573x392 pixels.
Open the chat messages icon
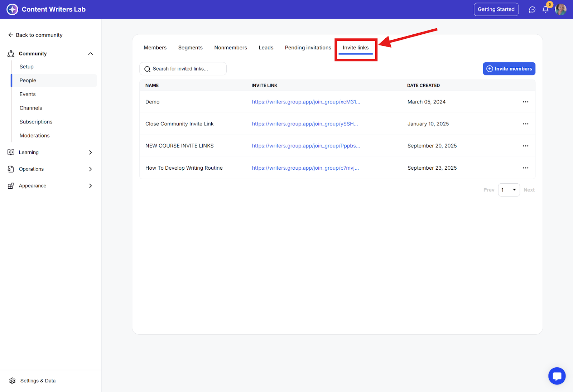[532, 10]
